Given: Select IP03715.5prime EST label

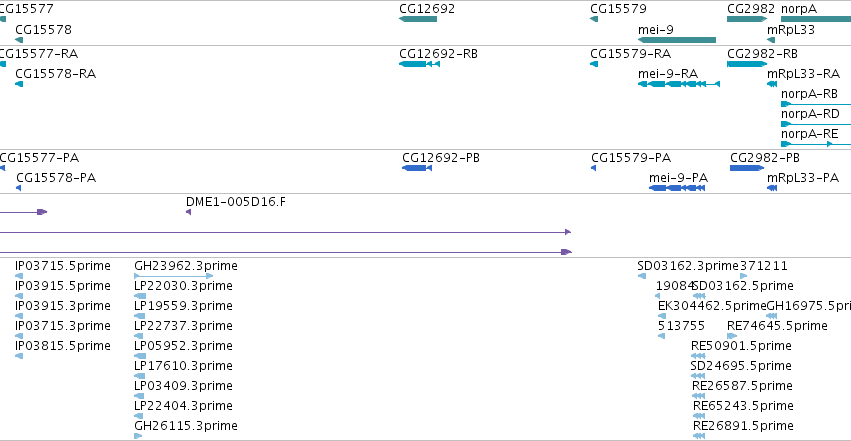Looking at the screenshot, I should (x=62, y=266).
